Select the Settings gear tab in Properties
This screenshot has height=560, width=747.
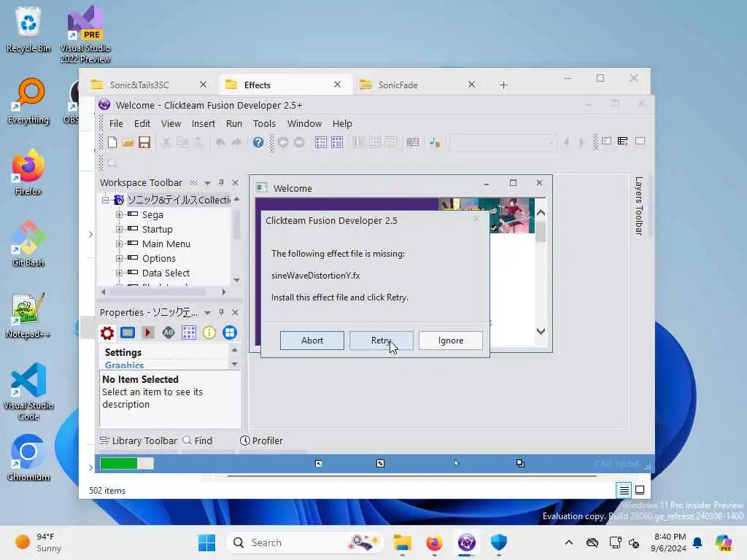[107, 332]
